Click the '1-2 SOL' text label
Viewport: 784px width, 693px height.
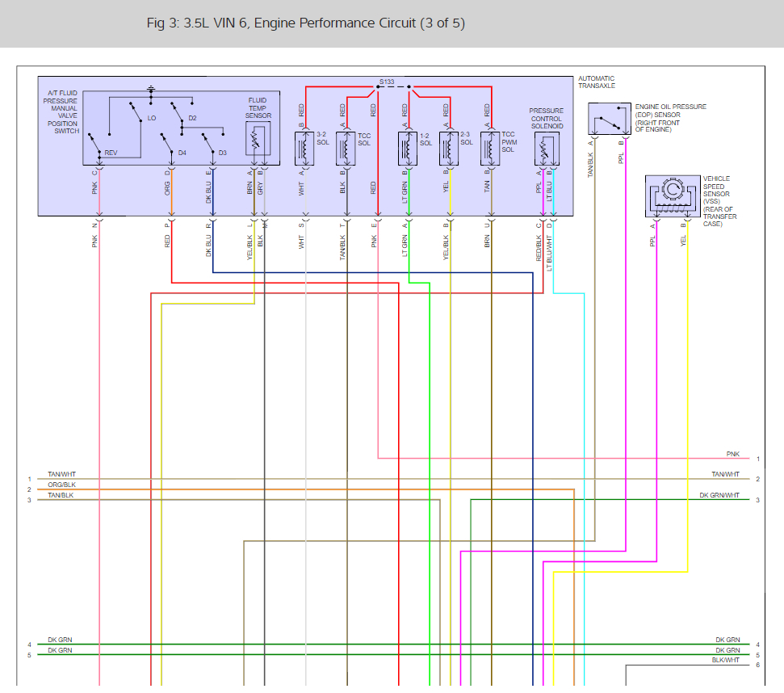click(x=426, y=139)
